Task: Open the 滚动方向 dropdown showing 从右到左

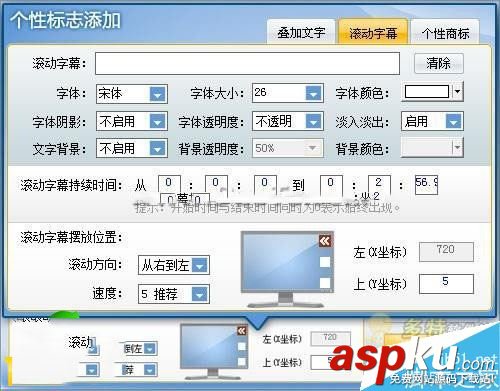Action: [174, 265]
